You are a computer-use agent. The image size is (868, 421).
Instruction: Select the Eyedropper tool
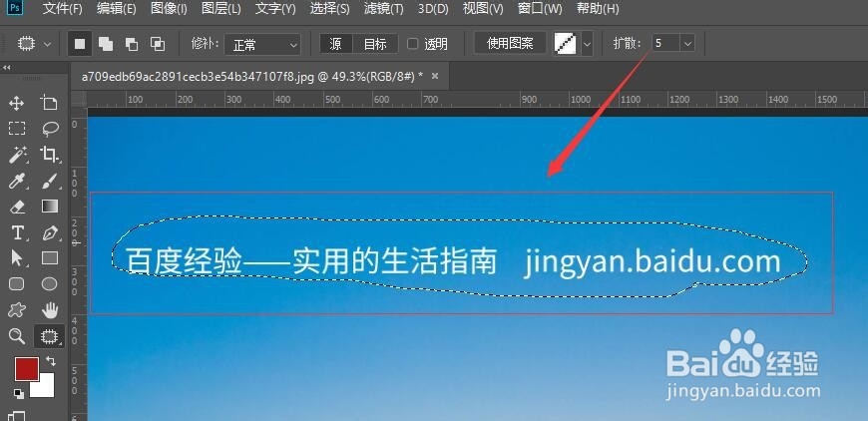click(17, 181)
